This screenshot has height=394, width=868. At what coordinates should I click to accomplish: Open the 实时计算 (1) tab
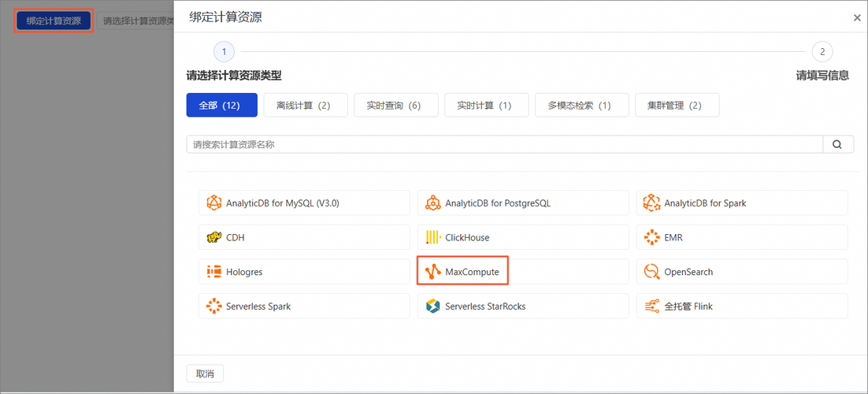pyautogui.click(x=487, y=106)
